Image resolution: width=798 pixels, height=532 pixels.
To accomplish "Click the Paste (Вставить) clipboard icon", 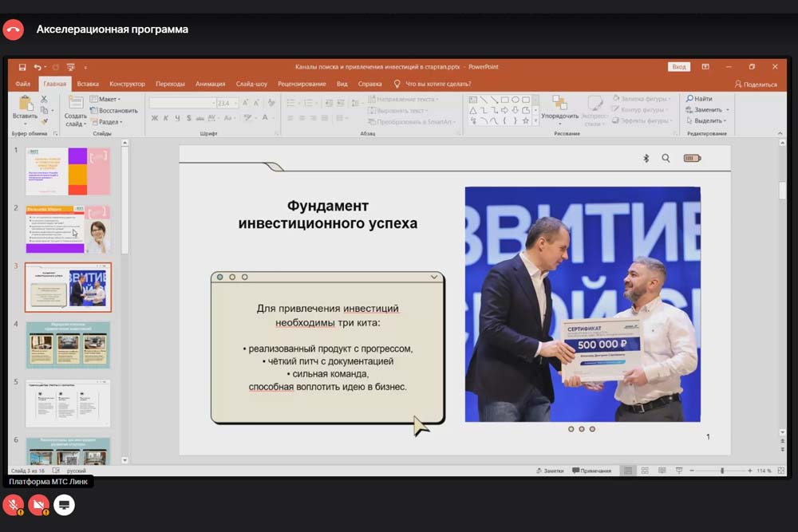I will (x=25, y=104).
